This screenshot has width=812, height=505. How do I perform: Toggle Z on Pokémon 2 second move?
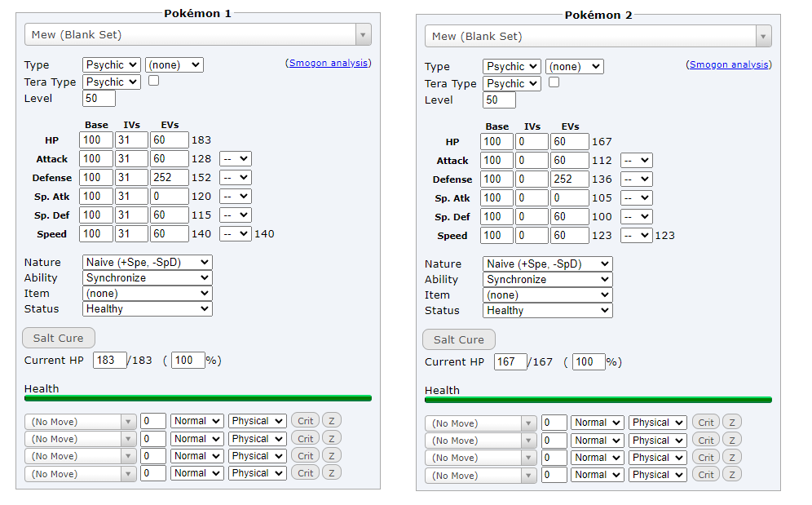coord(732,440)
